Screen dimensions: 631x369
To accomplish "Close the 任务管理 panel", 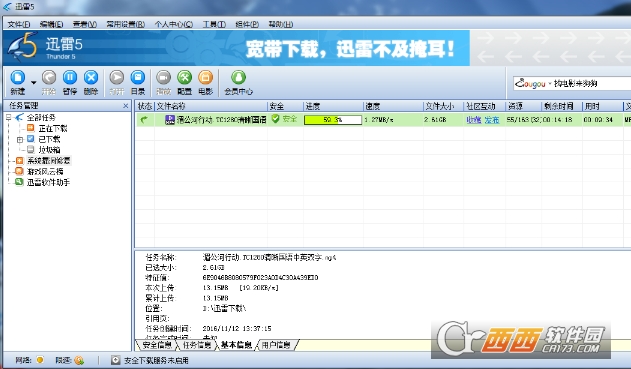I will click(x=126, y=105).
